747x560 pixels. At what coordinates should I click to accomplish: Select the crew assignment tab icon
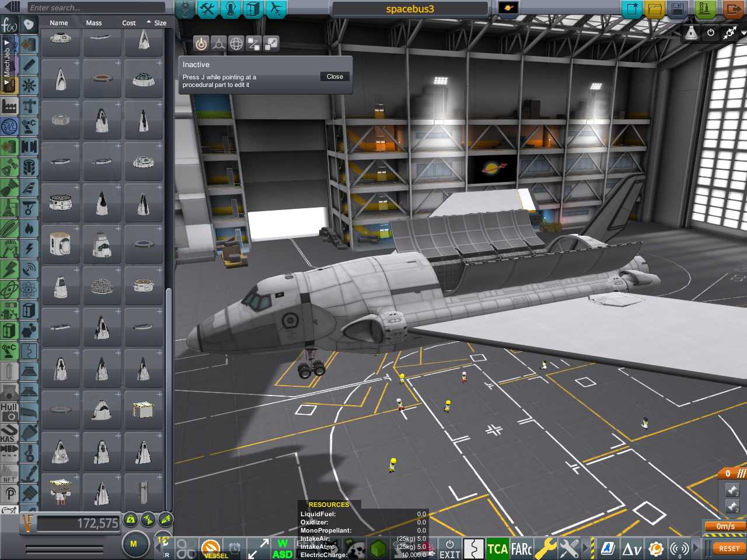coord(231,9)
